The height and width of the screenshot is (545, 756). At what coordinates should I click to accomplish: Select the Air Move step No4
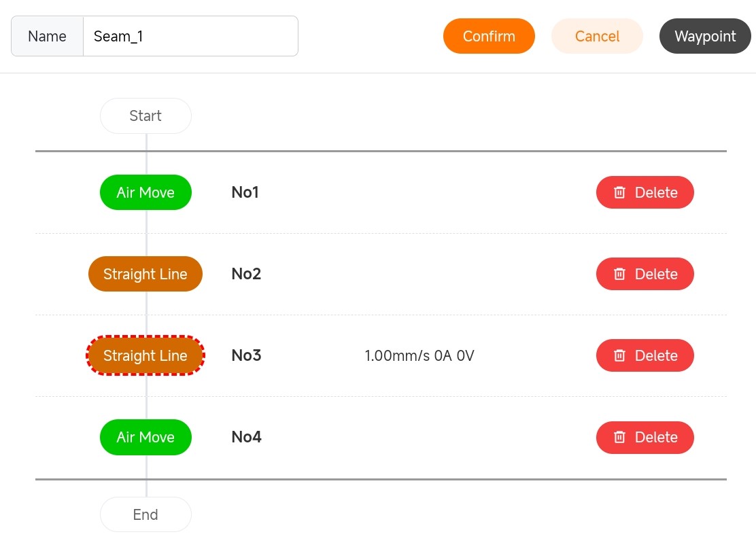145,437
